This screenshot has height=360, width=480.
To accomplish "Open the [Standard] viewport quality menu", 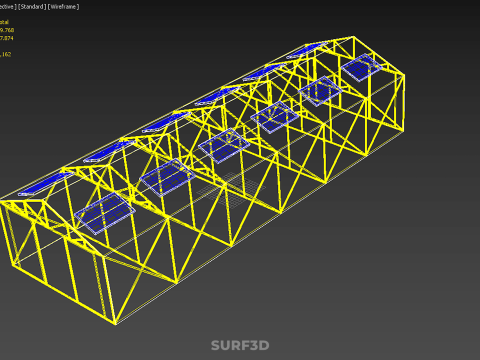I will click(32, 7).
